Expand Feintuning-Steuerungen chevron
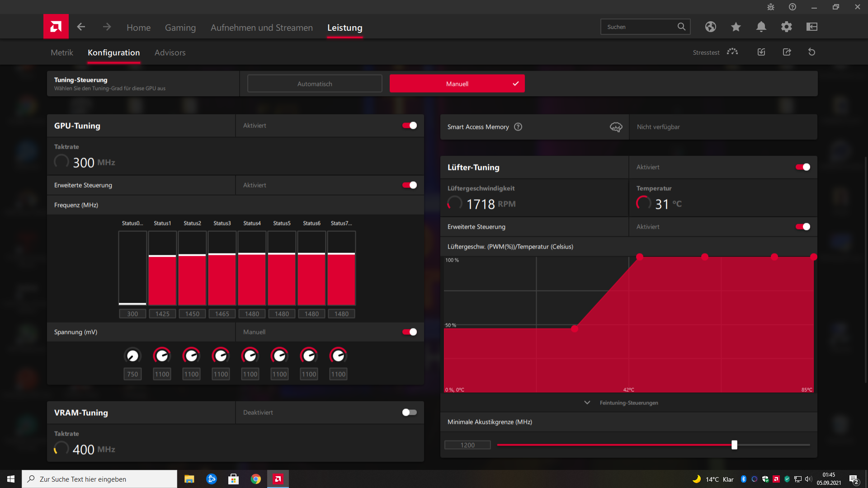The width and height of the screenshot is (868, 488). coord(587,403)
